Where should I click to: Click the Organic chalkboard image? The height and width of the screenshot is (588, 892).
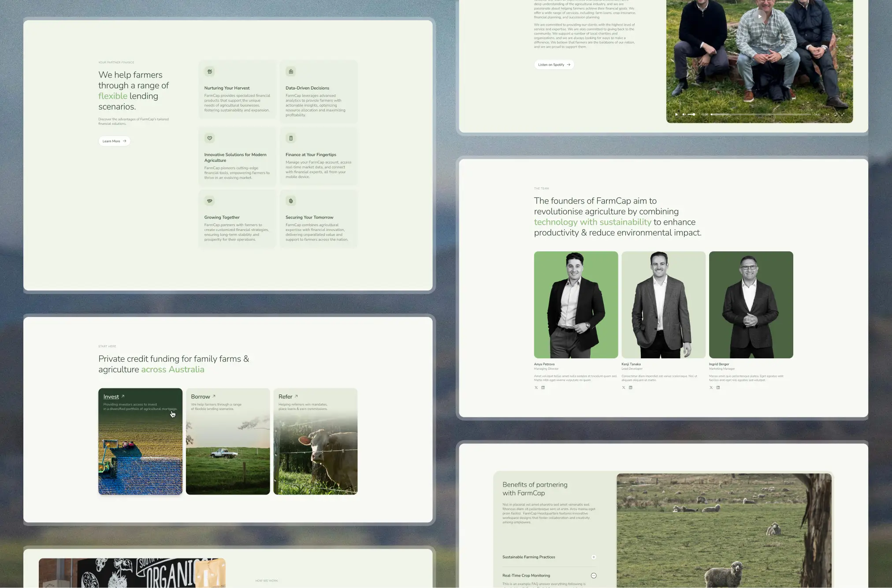132,573
